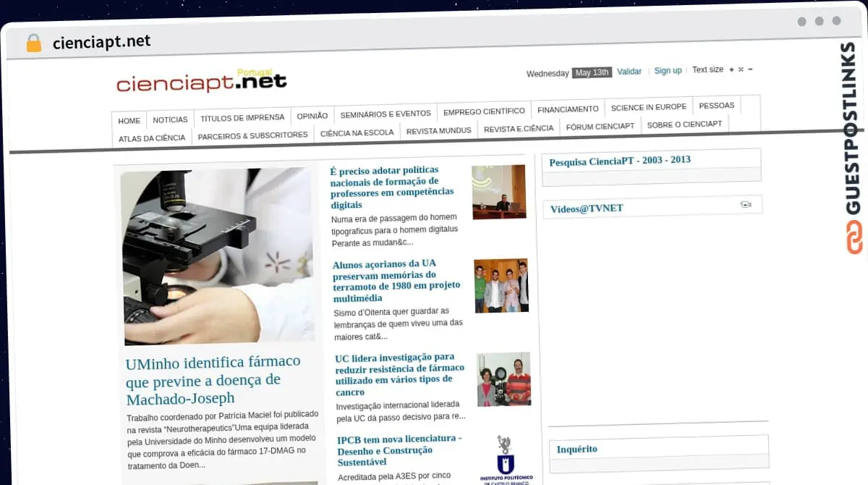Increase text size with the plus icon
The image size is (868, 485).
(x=731, y=69)
